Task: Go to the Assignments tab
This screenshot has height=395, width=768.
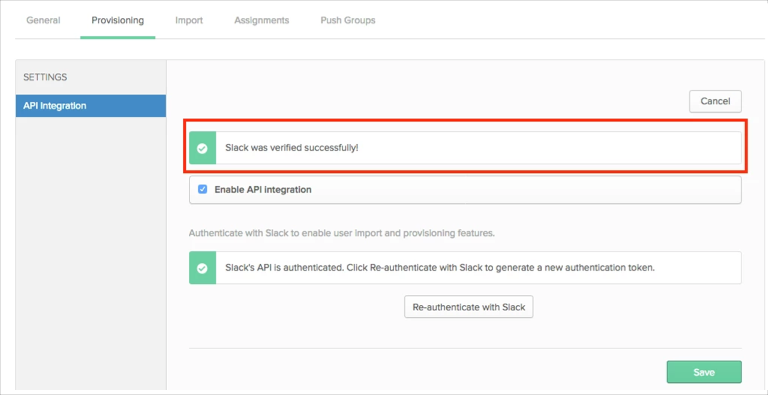Action: [262, 21]
